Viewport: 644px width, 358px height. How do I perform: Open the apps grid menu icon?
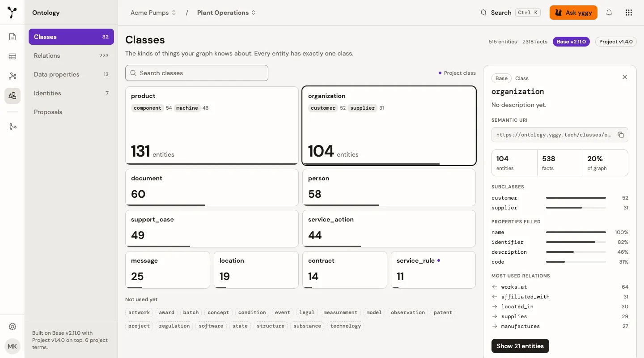[629, 13]
